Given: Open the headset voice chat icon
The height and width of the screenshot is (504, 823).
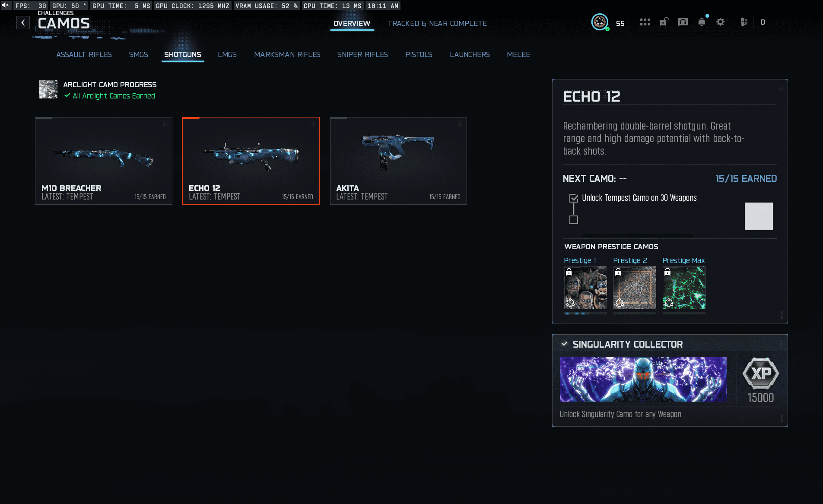Looking at the screenshot, I should (683, 22).
